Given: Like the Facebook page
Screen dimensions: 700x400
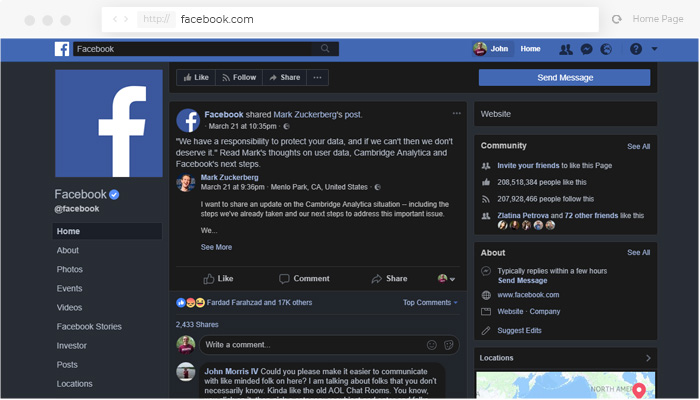Looking at the screenshot, I should click(196, 77).
